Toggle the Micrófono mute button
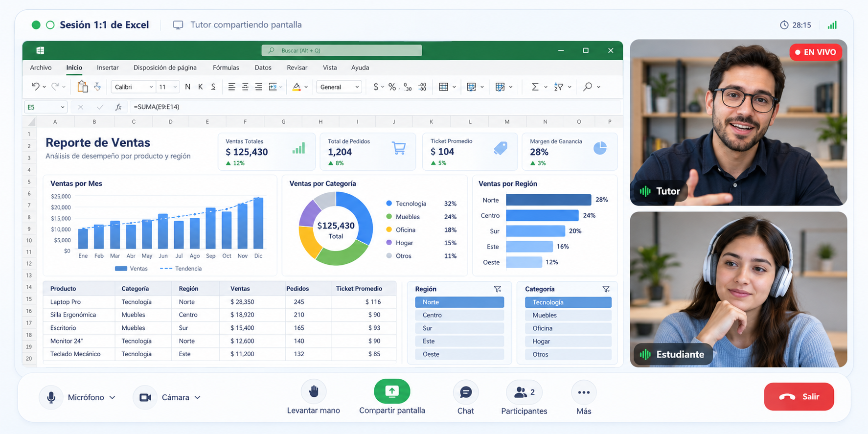Screen dimensions: 868x434 tap(51, 397)
